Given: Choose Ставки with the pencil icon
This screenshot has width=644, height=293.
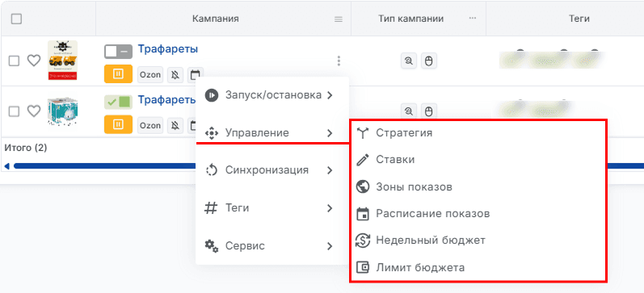Looking at the screenshot, I should [x=478, y=160].
